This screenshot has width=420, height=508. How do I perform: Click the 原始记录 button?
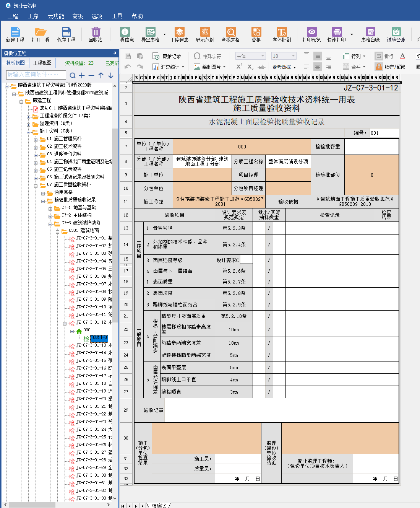tap(167, 56)
